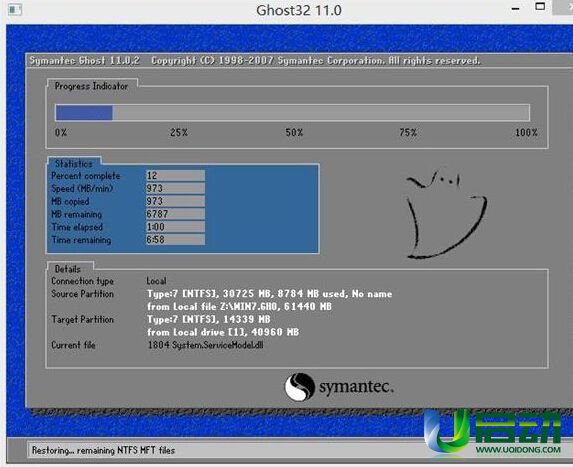Click the Percent complete value 12
Viewport: 573px width, 467px height.
pyautogui.click(x=175, y=176)
